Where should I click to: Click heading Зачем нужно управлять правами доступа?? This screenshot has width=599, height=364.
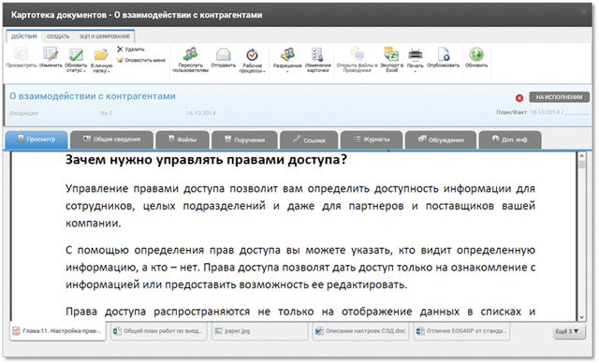point(206,159)
